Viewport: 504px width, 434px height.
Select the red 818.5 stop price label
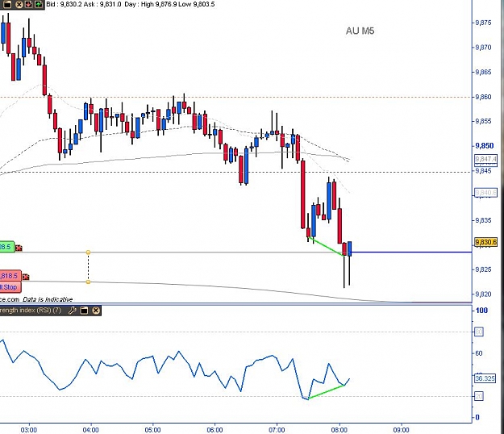click(10, 276)
